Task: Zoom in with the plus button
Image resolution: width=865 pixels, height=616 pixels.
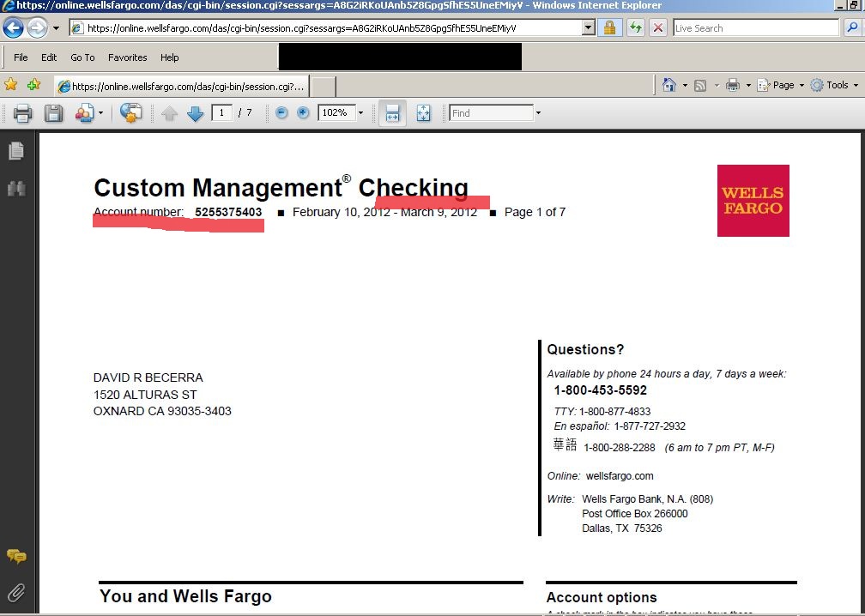Action: coord(303,112)
